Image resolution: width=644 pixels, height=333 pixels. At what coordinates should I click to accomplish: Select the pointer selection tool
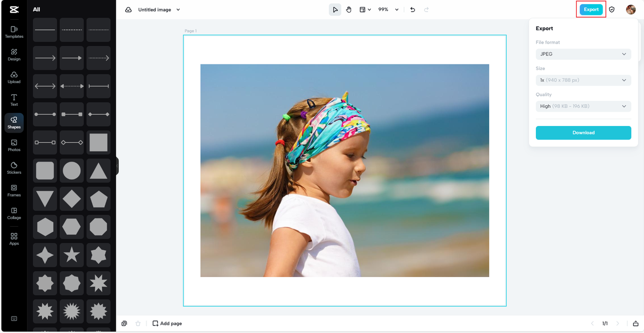pos(335,10)
